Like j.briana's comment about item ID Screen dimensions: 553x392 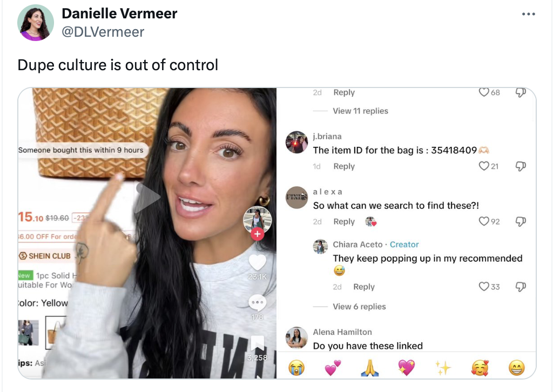(x=483, y=166)
